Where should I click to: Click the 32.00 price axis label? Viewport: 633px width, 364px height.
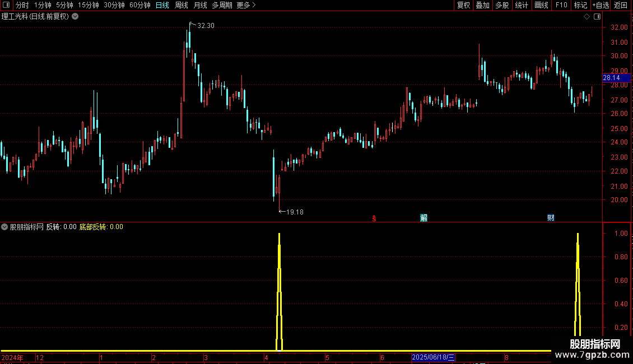(x=619, y=27)
